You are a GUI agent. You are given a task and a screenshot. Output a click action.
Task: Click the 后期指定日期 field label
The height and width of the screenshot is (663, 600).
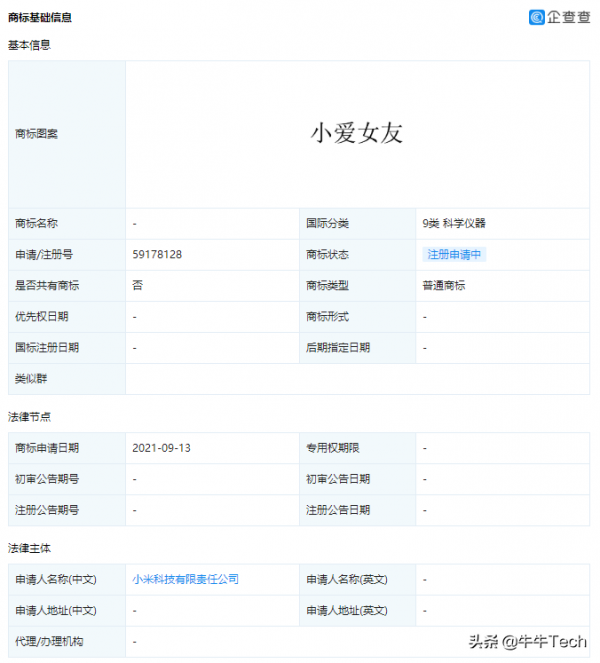[338, 348]
